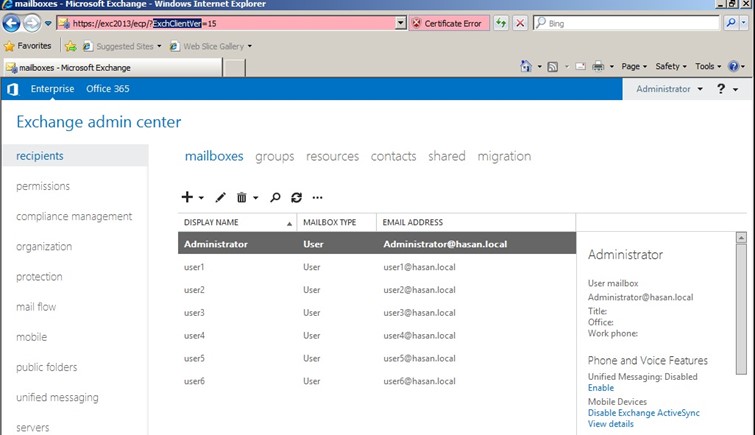The width and height of the screenshot is (755, 435).
Task: Open the Safety menu
Action: pos(670,66)
